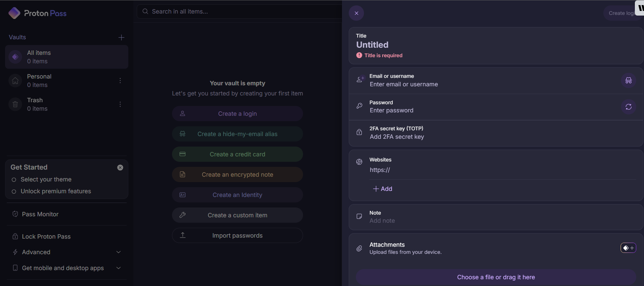Click the premium attachments upgrade icon
The height and width of the screenshot is (286, 644).
tap(628, 248)
